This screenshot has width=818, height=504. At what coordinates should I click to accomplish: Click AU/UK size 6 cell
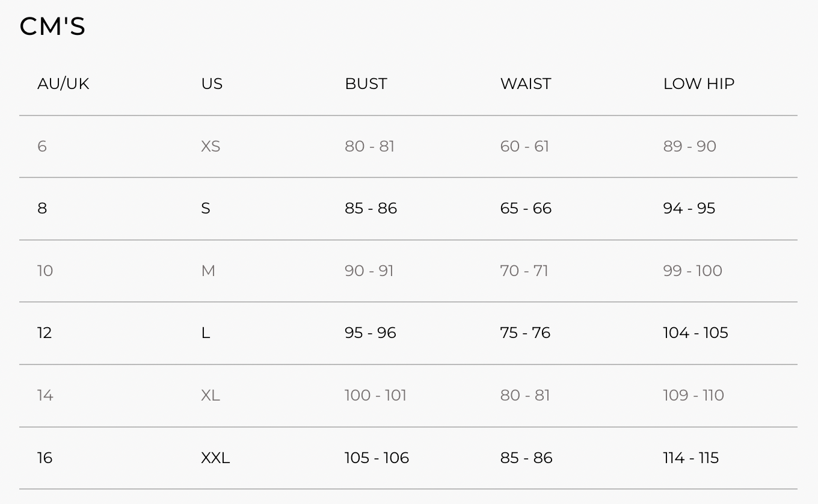coord(42,146)
